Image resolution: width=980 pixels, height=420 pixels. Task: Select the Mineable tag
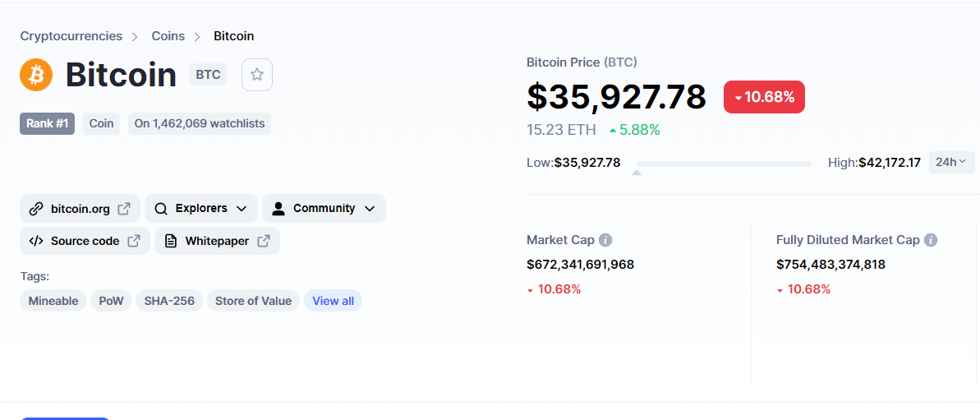pos(53,301)
